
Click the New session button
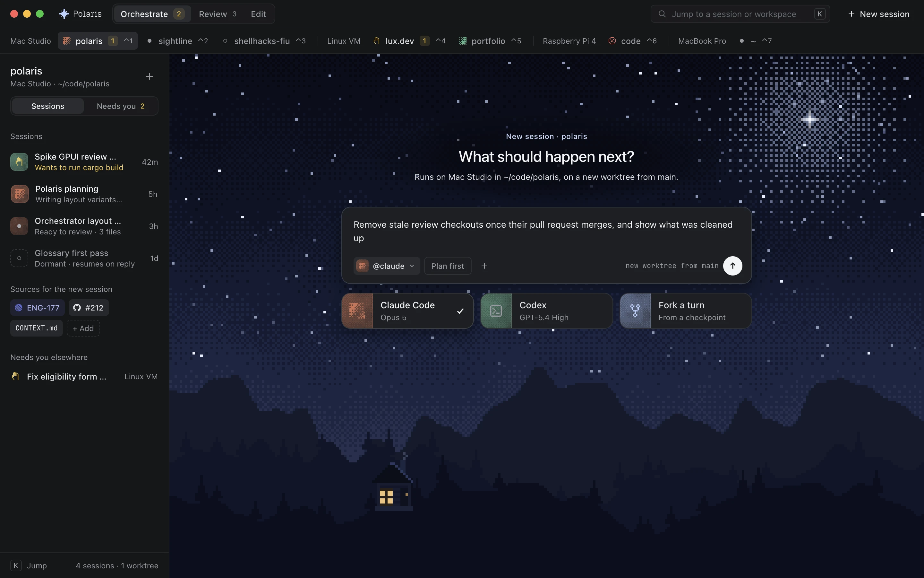point(878,14)
